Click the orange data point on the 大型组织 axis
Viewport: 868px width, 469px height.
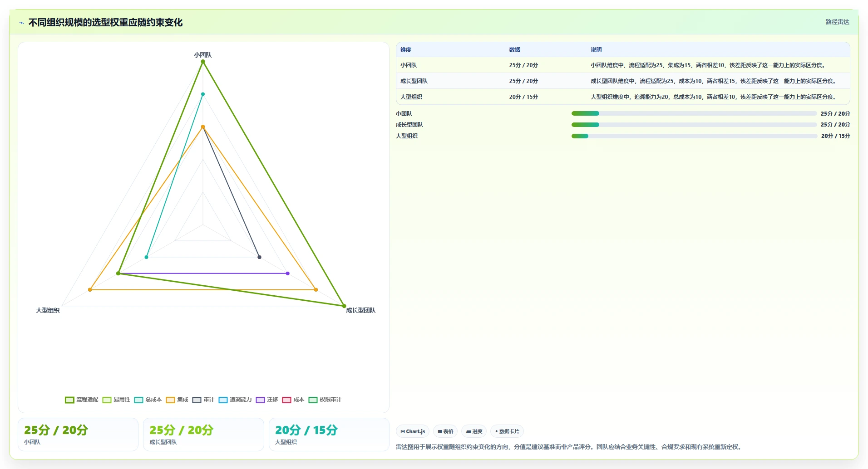[90, 290]
